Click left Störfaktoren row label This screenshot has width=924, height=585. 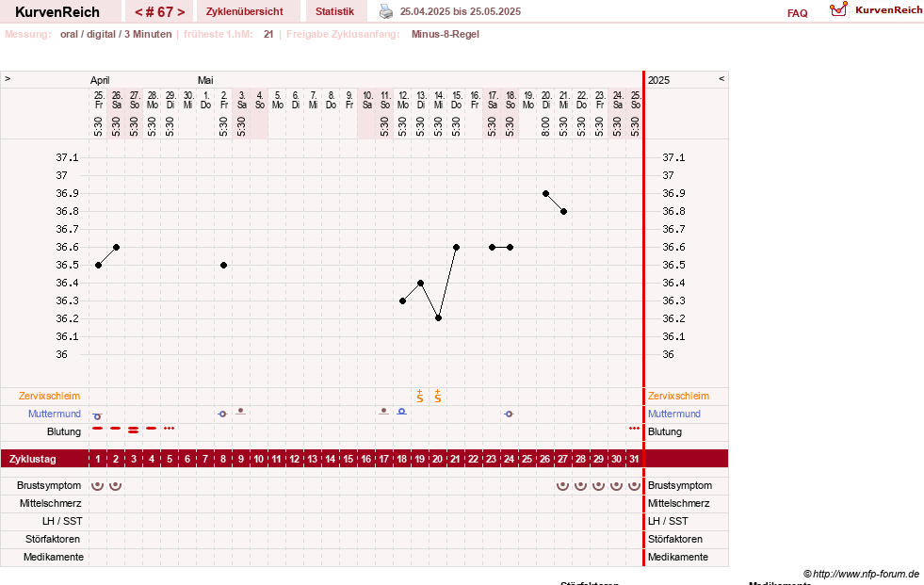pyautogui.click(x=53, y=539)
